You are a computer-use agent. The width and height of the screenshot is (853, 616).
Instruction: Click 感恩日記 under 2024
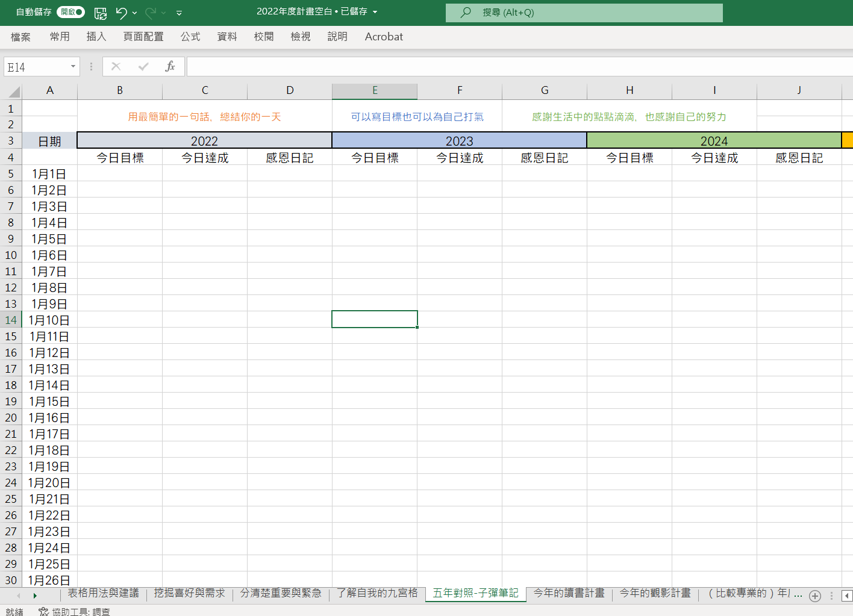799,158
